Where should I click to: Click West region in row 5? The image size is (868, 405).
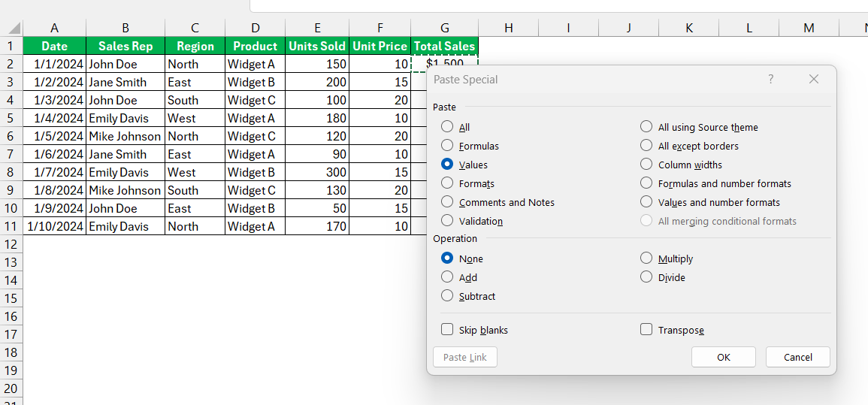[195, 118]
